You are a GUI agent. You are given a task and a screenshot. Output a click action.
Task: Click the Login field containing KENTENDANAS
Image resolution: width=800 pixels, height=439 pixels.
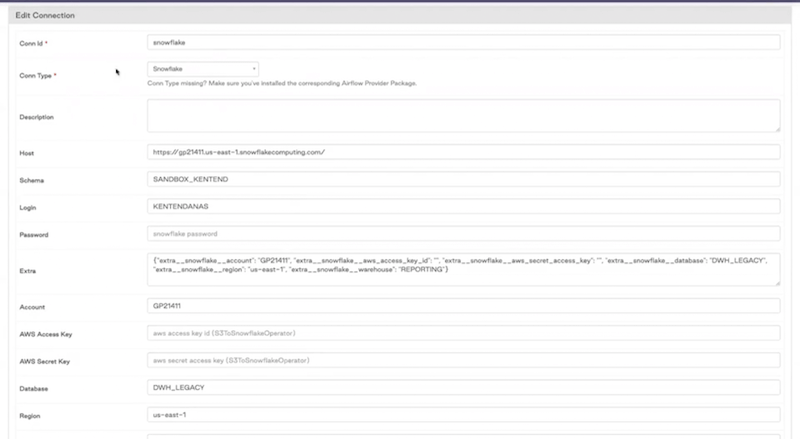[463, 207]
